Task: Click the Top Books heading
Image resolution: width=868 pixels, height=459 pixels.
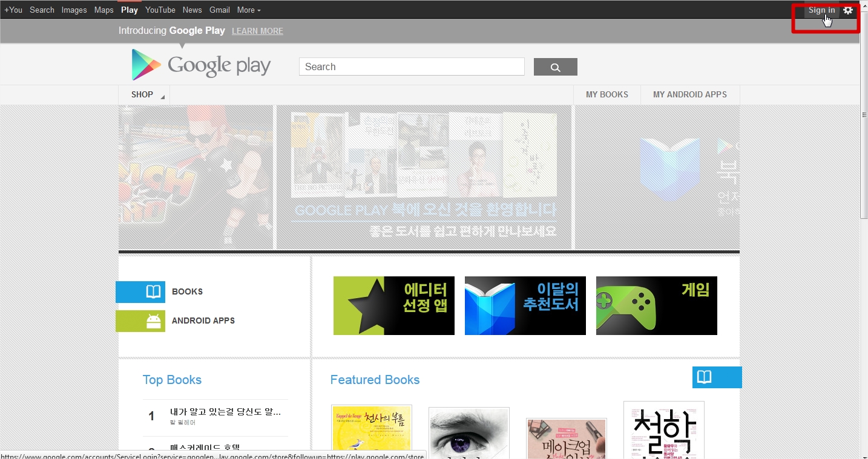Action: (172, 380)
